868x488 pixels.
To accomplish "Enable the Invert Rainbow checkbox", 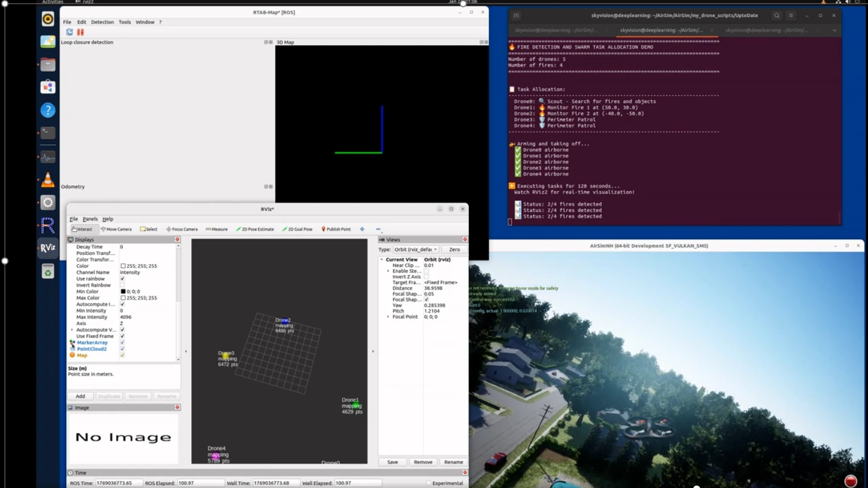I will tap(122, 285).
